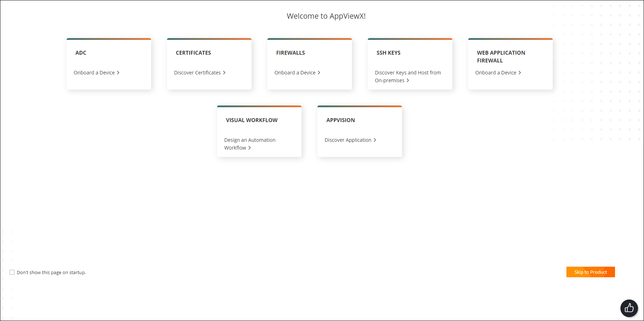Click the Welcome to AppViewX! title
The image size is (644, 321).
click(326, 16)
